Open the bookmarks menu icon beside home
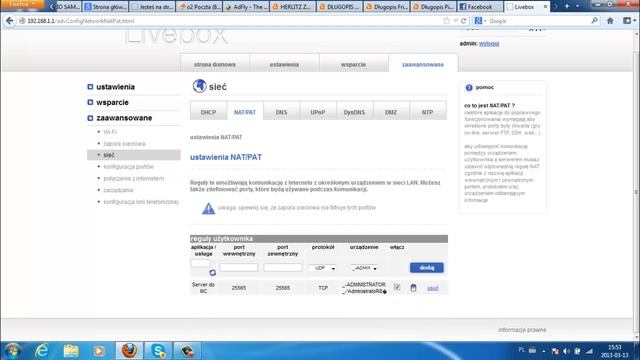The height and width of the screenshot is (360, 640). point(627,21)
